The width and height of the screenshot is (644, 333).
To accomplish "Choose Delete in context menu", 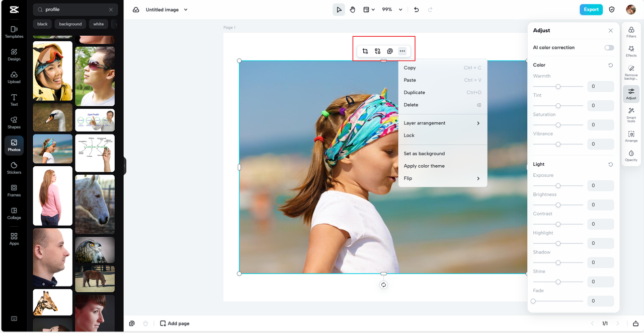I will (442, 105).
